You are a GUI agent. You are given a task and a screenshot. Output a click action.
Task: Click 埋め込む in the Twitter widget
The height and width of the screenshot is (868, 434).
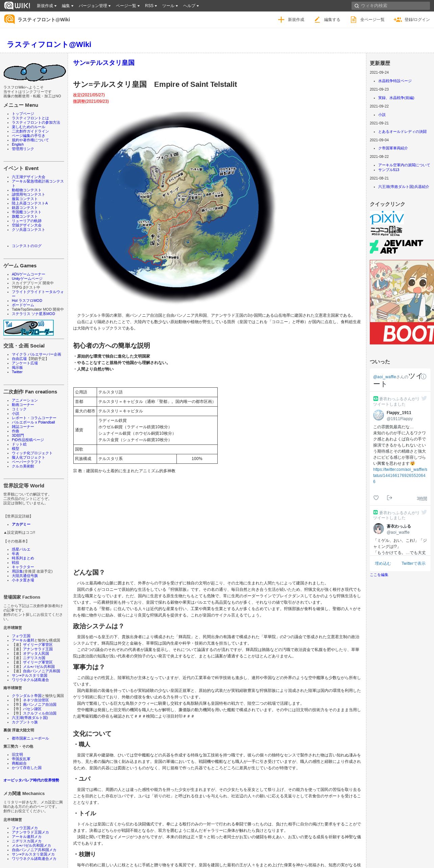pyautogui.click(x=383, y=563)
